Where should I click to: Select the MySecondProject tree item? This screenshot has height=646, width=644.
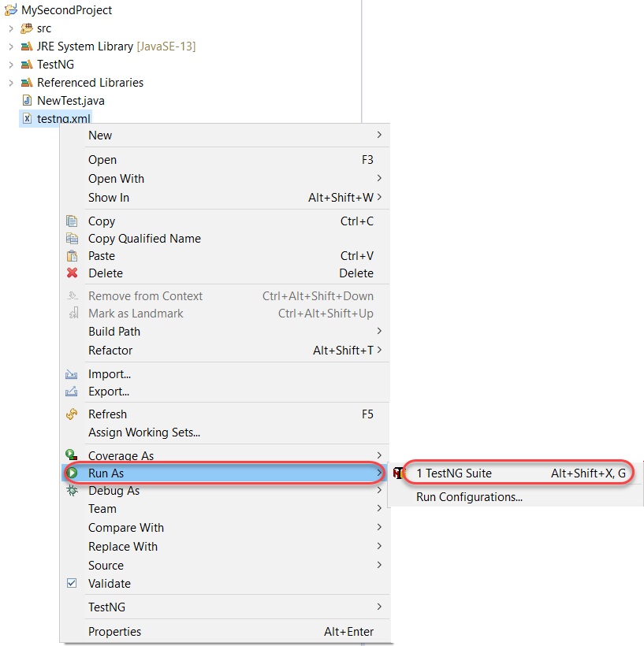coord(66,10)
